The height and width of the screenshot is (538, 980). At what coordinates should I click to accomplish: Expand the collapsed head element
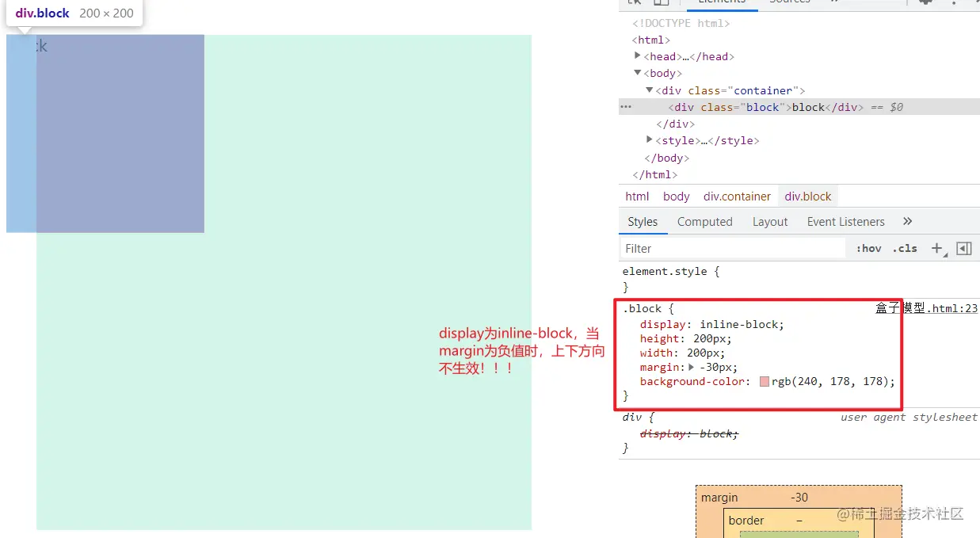coord(638,56)
